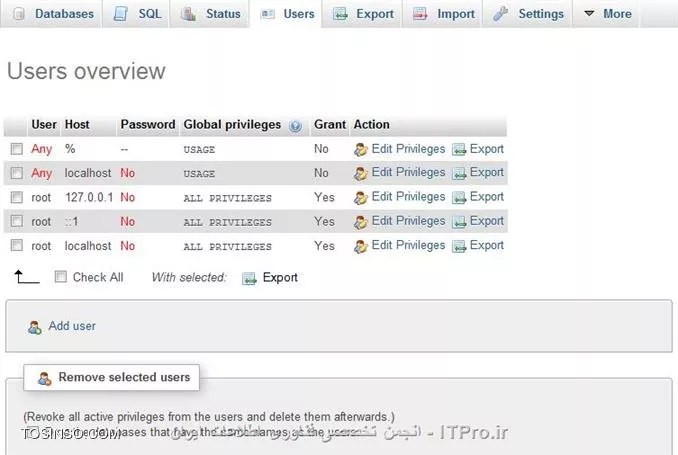Open the Settings tab

(528, 13)
